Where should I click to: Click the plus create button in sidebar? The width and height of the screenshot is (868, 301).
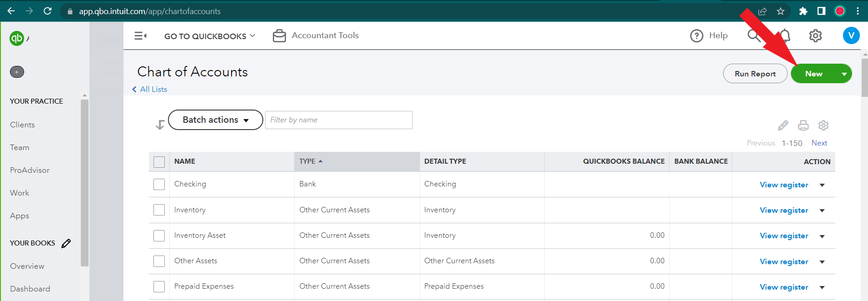tap(17, 72)
